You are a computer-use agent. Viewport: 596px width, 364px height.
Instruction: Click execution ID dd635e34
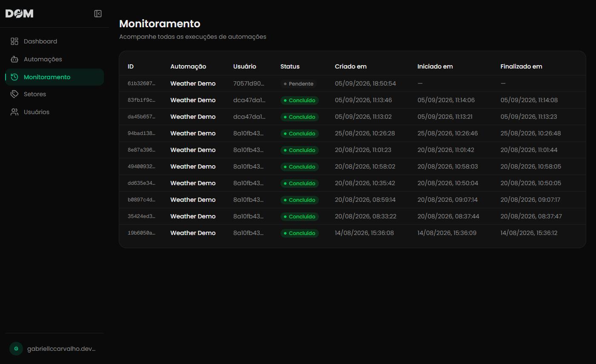[x=141, y=183]
